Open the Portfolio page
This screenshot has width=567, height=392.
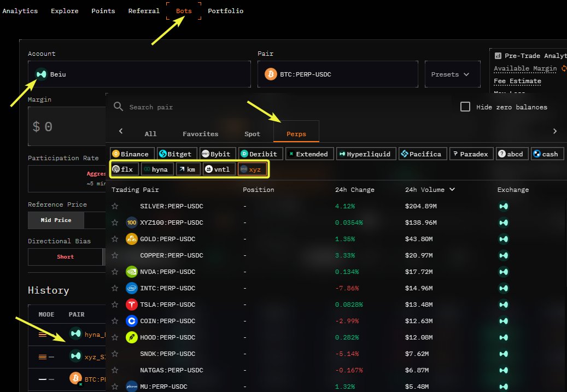tap(226, 11)
